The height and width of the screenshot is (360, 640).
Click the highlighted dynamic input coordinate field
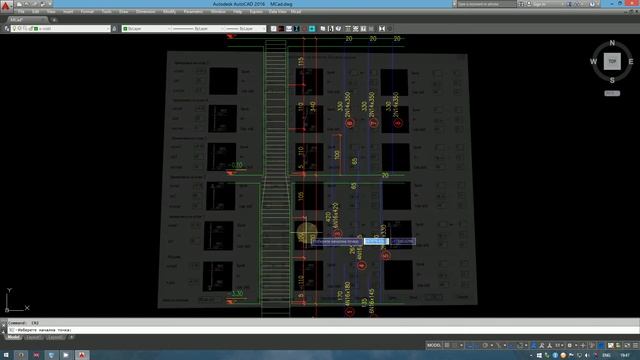click(x=376, y=241)
